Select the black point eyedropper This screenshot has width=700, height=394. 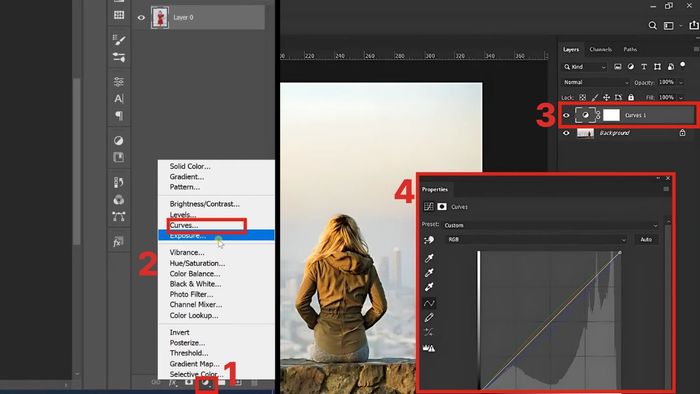click(429, 257)
